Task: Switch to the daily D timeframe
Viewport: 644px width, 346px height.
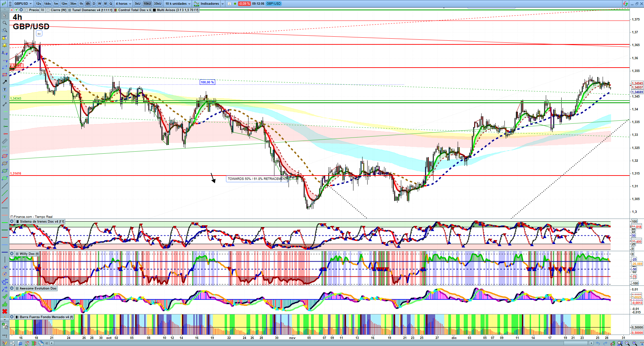Action: 94,4
